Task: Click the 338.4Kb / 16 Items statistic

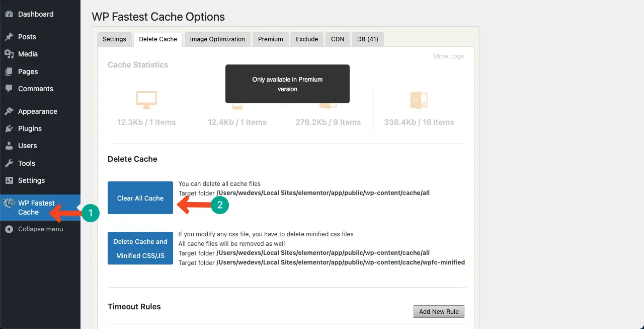Action: point(419,122)
